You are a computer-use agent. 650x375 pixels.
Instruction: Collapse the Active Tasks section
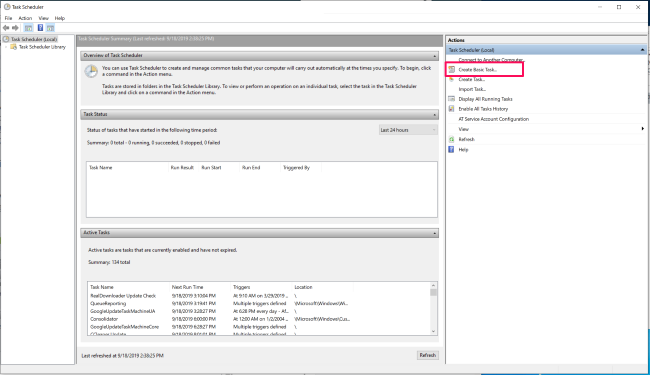434,233
